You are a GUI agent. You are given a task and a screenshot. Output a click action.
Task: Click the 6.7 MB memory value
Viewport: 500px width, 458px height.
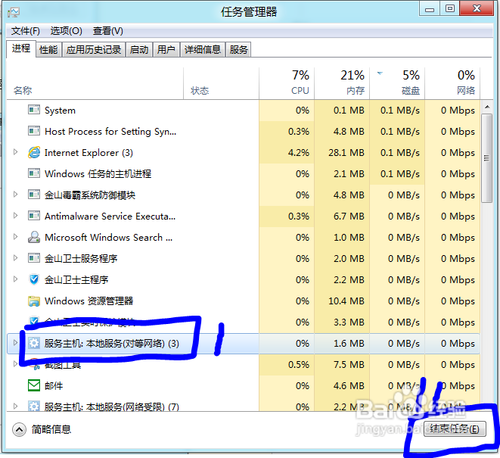(x=349, y=216)
